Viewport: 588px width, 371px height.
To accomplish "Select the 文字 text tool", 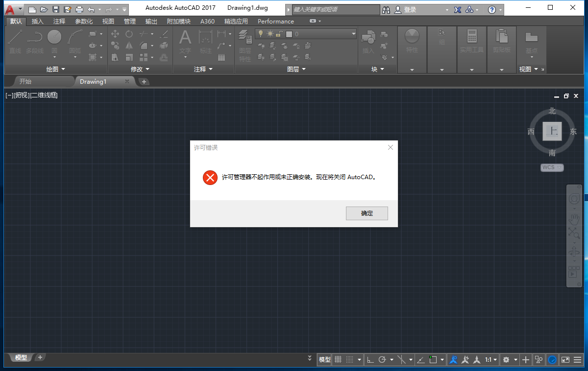I will click(x=185, y=42).
